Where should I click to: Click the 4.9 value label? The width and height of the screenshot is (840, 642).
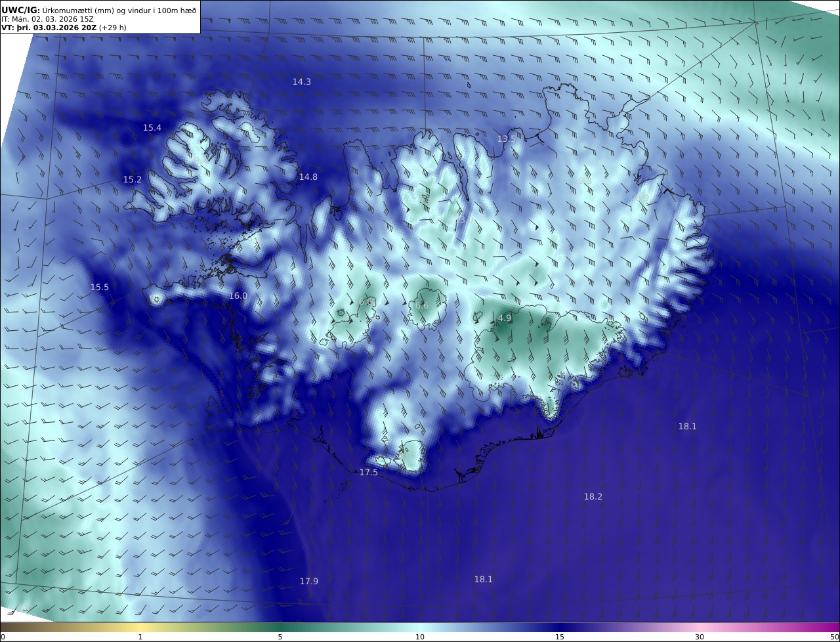pos(505,318)
